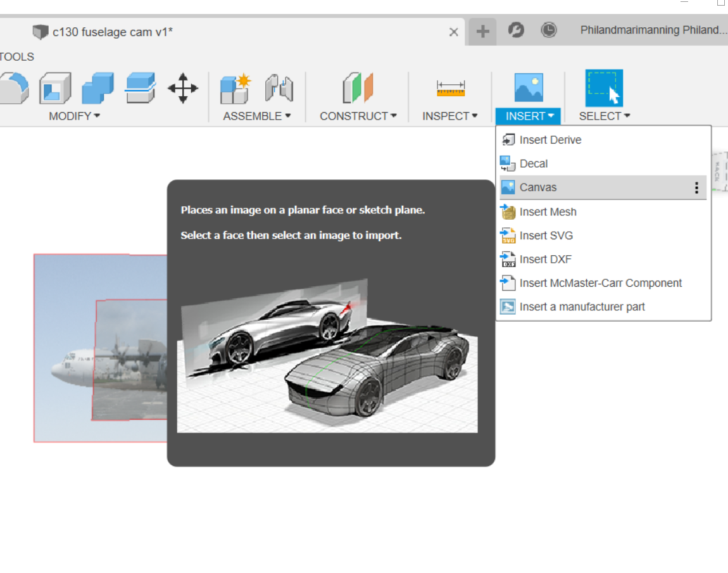Open Philandmarimanning account menu
The image size is (728, 573).
[x=653, y=30]
